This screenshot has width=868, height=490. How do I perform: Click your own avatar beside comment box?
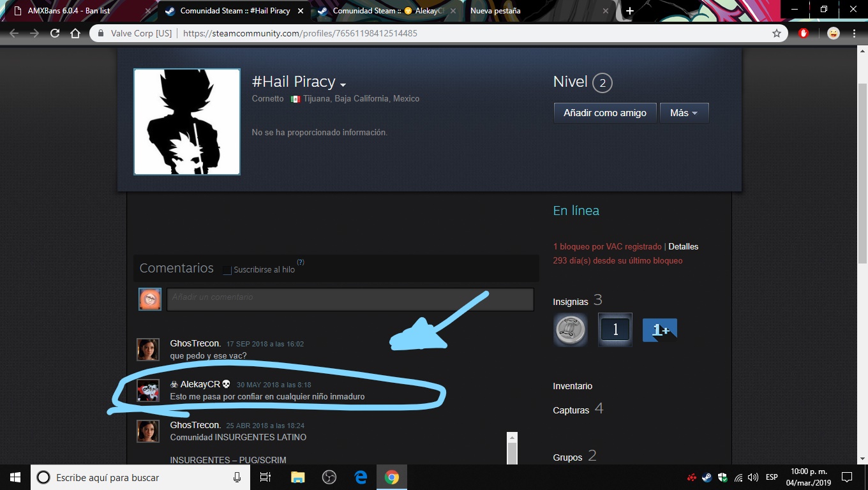150,299
